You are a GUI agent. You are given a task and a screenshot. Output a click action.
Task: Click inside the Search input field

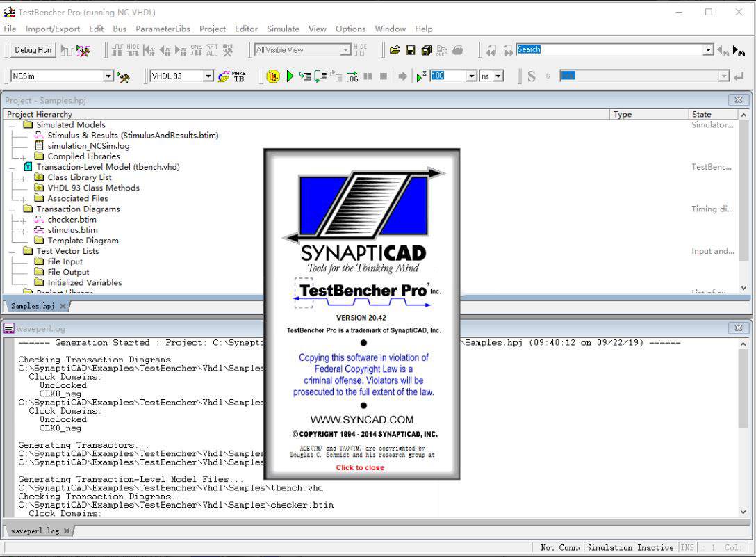609,49
